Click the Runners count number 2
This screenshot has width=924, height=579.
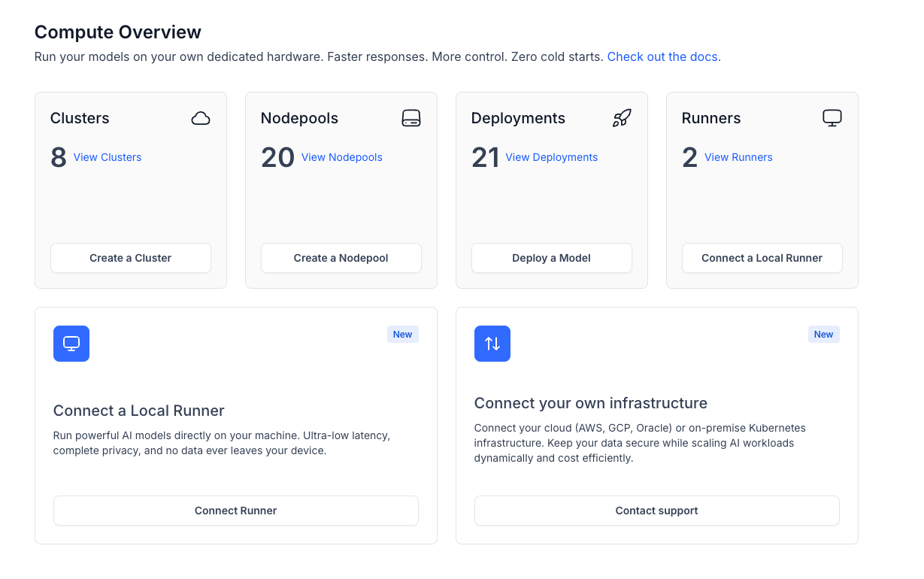click(x=689, y=158)
